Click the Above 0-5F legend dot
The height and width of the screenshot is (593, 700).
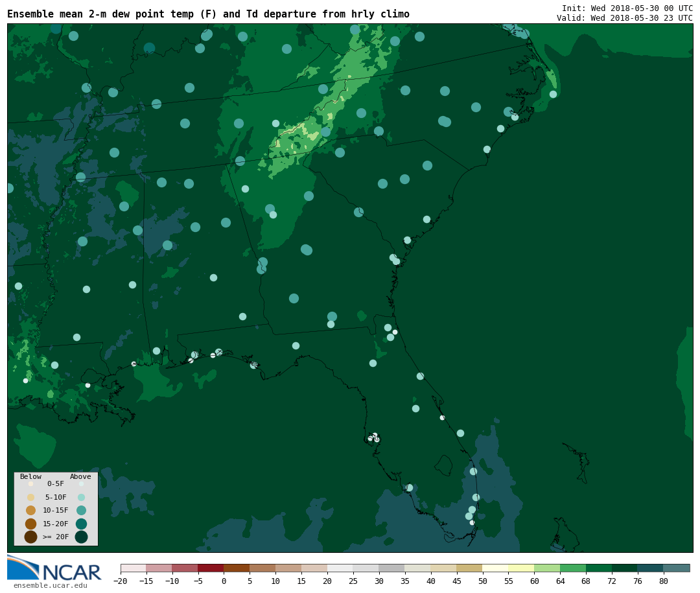tap(81, 484)
